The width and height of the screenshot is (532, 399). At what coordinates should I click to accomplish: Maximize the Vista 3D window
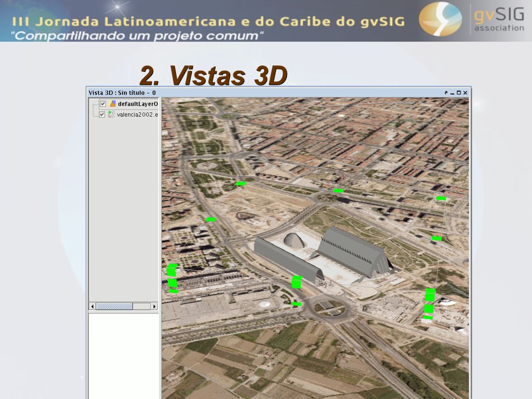click(459, 93)
